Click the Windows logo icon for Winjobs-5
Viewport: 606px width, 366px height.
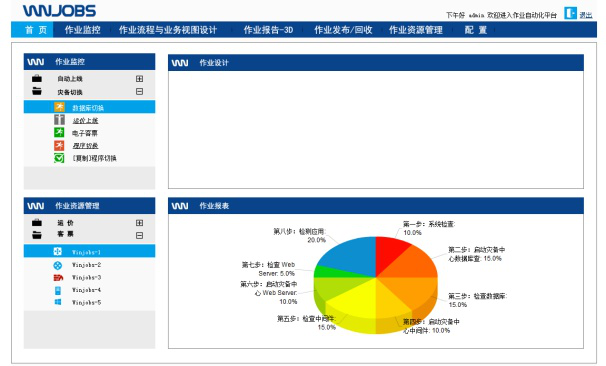(x=58, y=302)
